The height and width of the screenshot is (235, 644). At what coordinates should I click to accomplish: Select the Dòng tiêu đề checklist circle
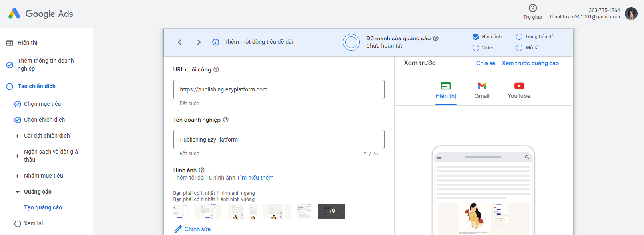519,37
